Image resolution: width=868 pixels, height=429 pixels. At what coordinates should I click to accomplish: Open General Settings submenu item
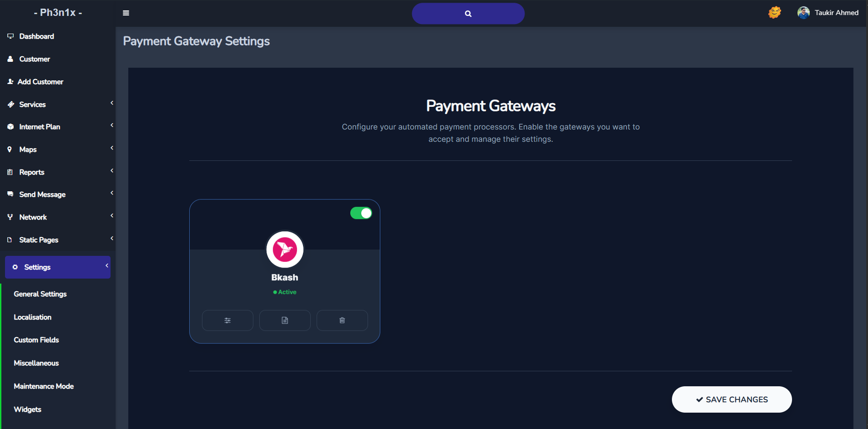(x=40, y=294)
